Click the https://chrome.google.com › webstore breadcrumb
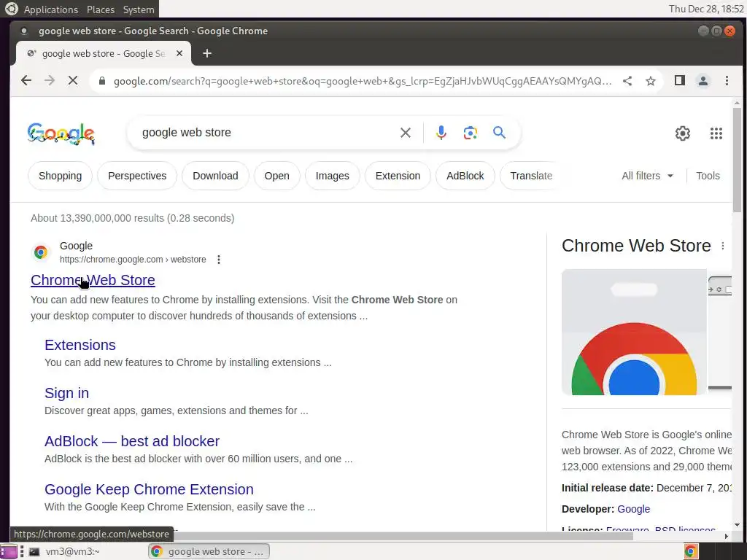Screen dimensions: 747x560 [x=133, y=260]
